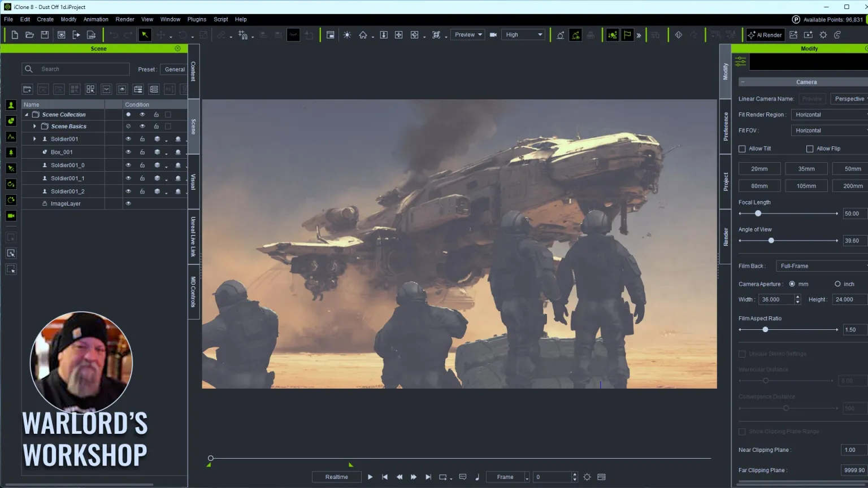Set lens to 35mm preset
868x488 pixels.
click(806, 169)
